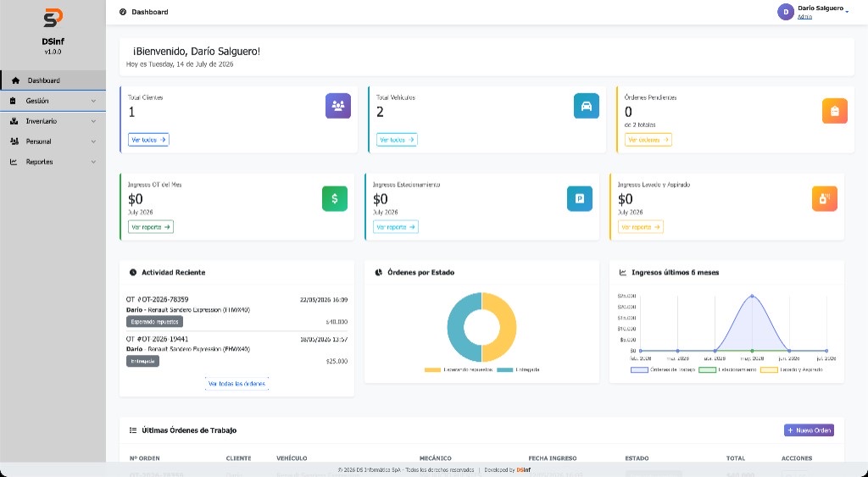
Task: Click order OT-2026-78359 in recent activity
Action: [157, 299]
